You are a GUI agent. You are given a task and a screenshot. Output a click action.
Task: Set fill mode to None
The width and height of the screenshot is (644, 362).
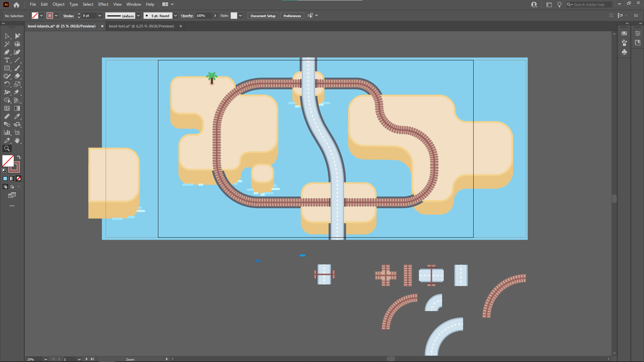point(19,179)
